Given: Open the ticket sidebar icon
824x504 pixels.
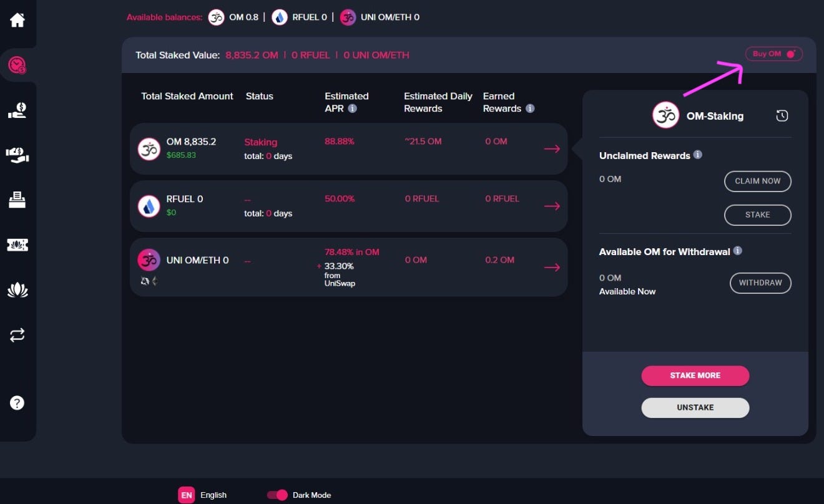Looking at the screenshot, I should [17, 245].
